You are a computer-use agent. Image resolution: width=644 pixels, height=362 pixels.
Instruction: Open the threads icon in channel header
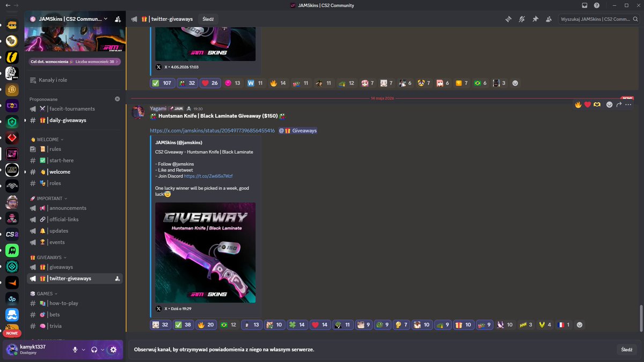coord(508,19)
